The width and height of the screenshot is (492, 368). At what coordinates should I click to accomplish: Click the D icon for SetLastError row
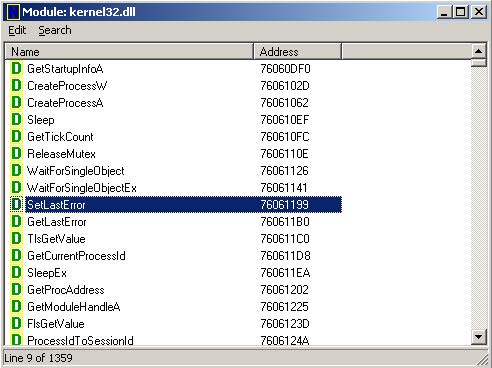[x=16, y=204]
